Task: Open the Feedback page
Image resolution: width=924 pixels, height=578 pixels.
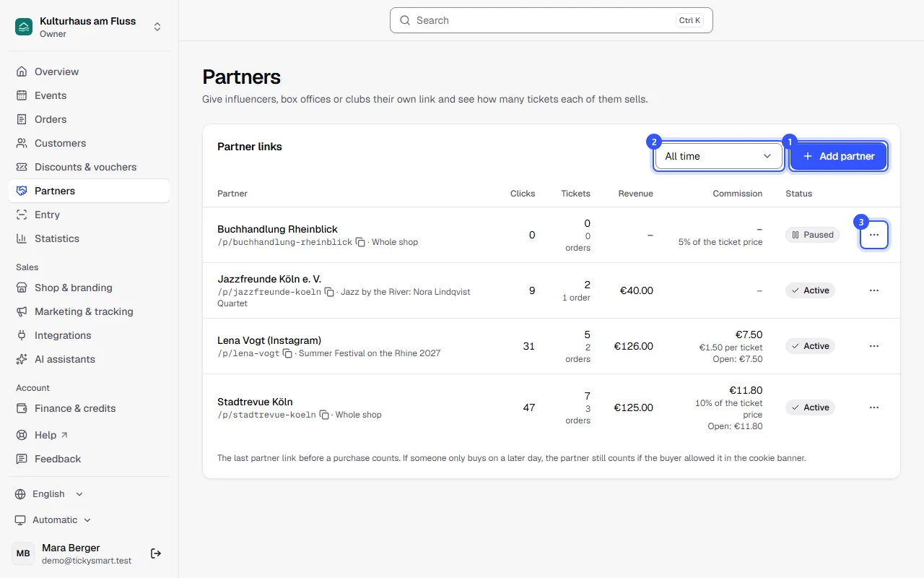Action: coord(90,459)
